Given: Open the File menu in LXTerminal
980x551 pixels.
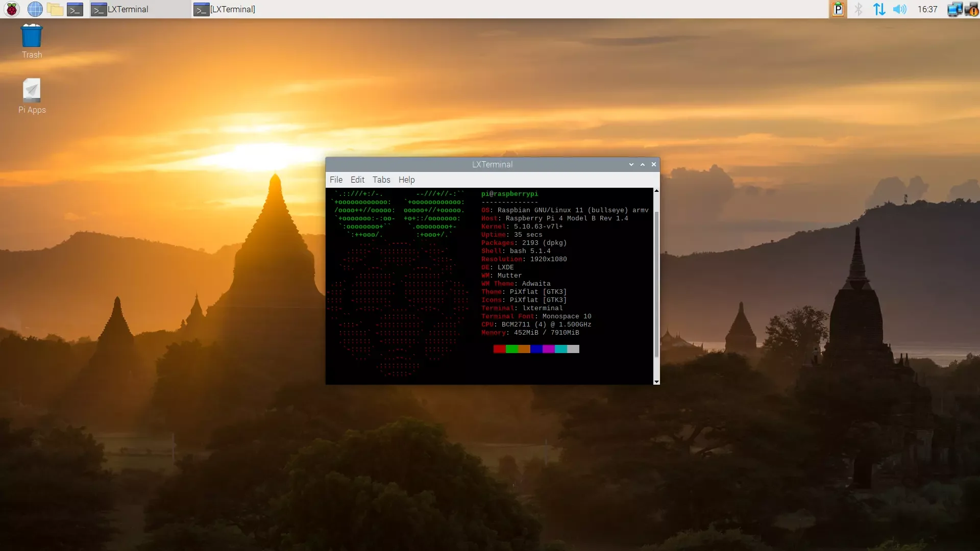Looking at the screenshot, I should pos(336,180).
